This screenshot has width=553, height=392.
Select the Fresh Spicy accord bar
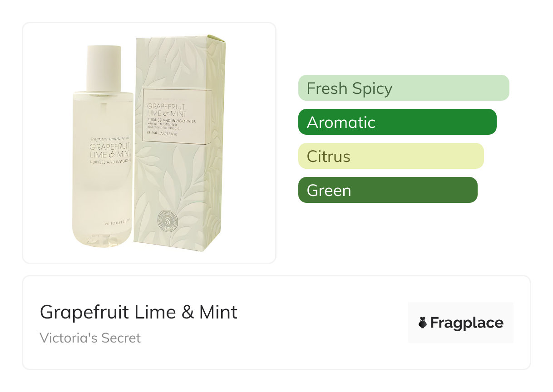click(403, 88)
